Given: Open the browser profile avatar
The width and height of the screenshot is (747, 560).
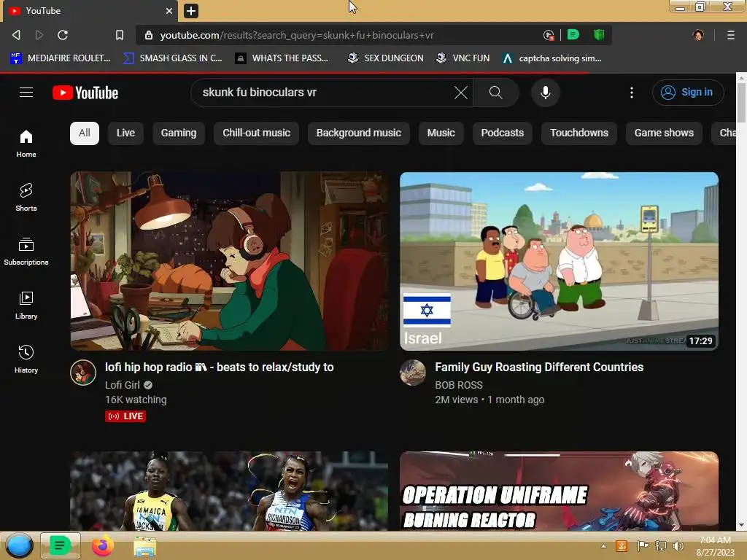Looking at the screenshot, I should pyautogui.click(x=698, y=35).
